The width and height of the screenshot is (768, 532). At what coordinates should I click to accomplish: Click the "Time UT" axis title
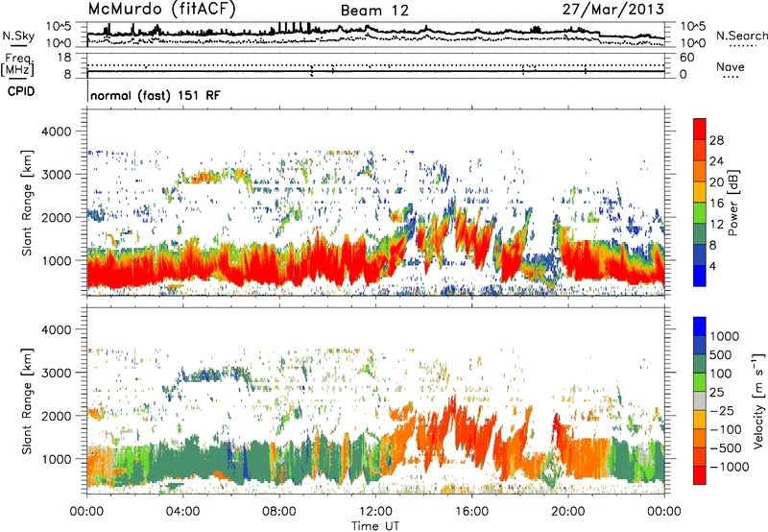click(x=375, y=526)
